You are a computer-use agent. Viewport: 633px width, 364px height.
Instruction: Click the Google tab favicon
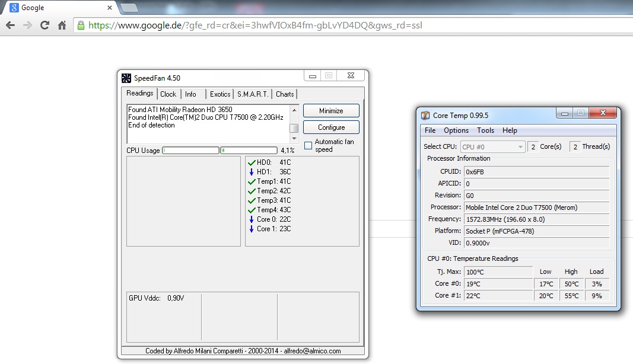pos(14,8)
